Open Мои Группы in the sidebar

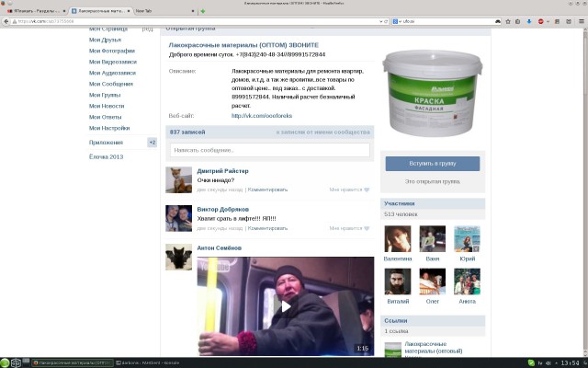pos(105,95)
